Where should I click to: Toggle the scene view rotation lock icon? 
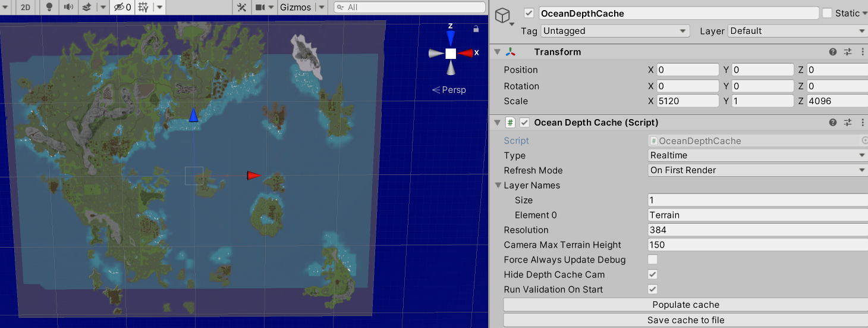coord(476,29)
